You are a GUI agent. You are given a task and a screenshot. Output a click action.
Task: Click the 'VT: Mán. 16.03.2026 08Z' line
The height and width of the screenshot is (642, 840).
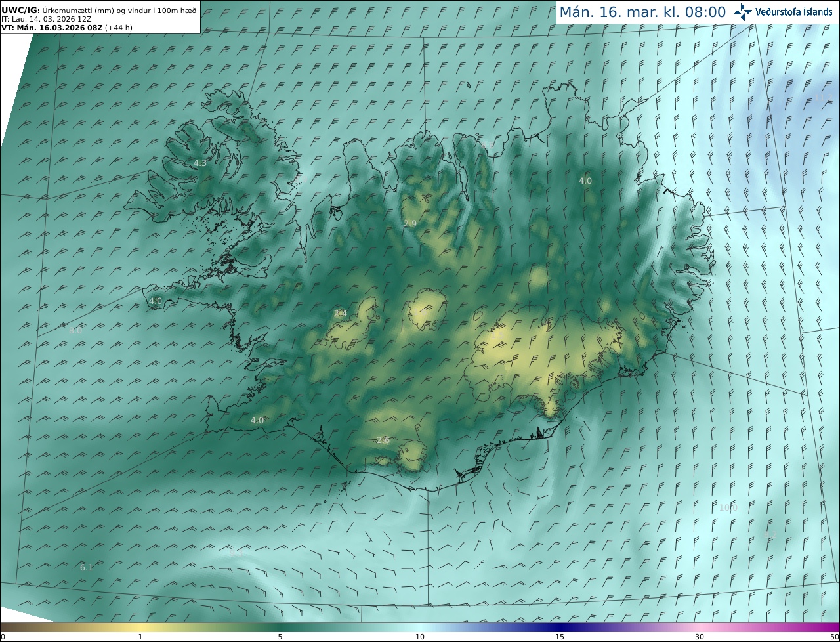pos(52,28)
